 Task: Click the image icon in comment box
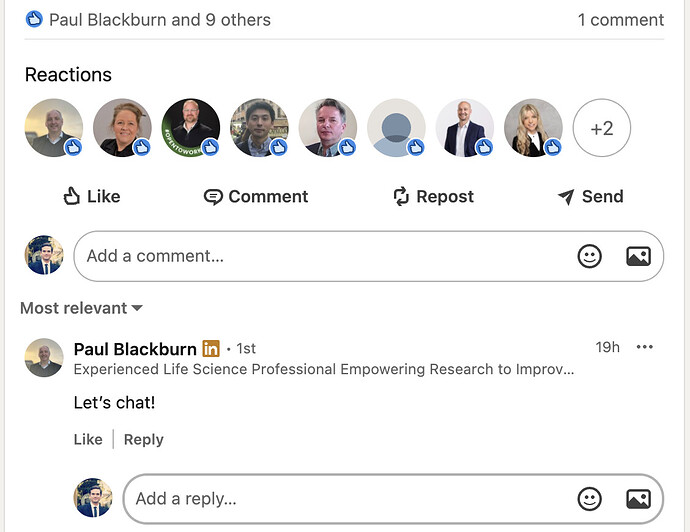(x=638, y=256)
